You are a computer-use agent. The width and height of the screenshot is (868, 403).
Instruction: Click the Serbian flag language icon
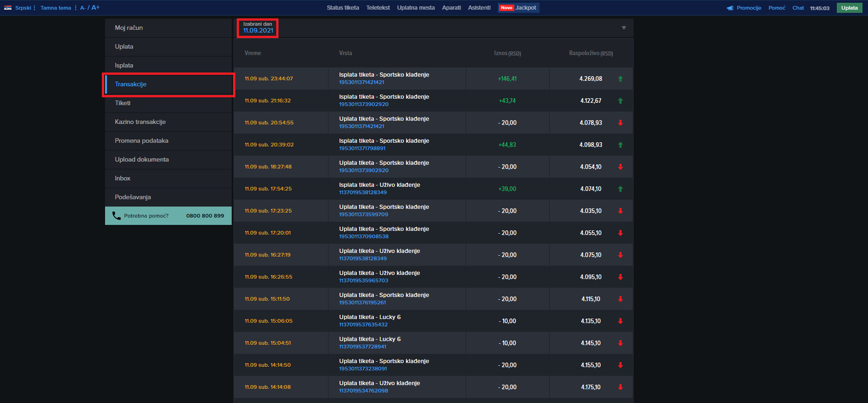pyautogui.click(x=8, y=8)
